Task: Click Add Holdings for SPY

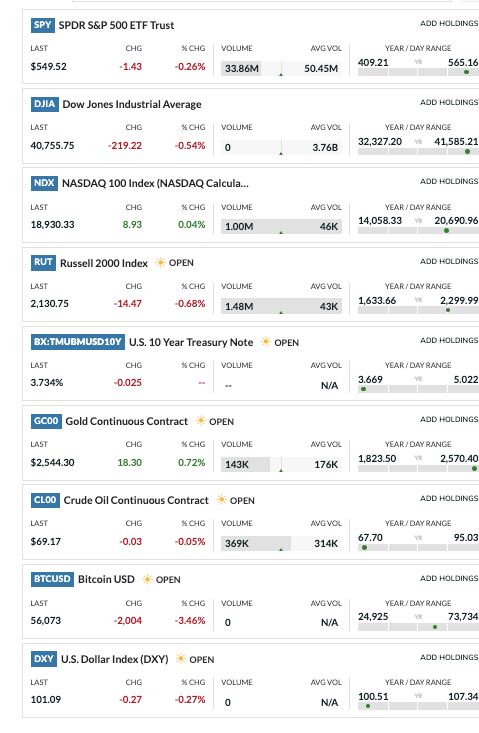Action: coord(449,23)
